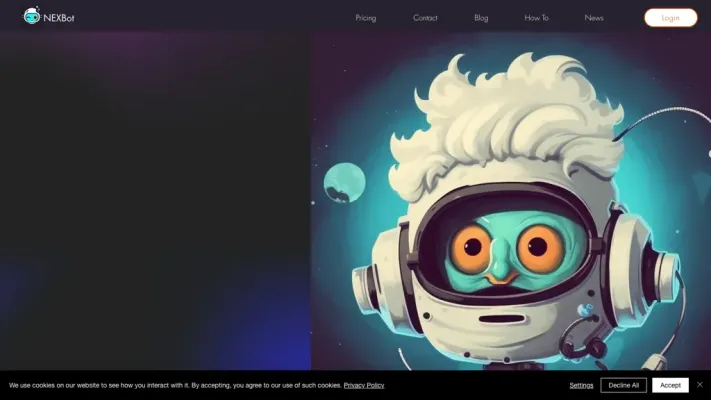Dismiss the cookie banner with X
The image size is (711, 400).
[x=700, y=385]
